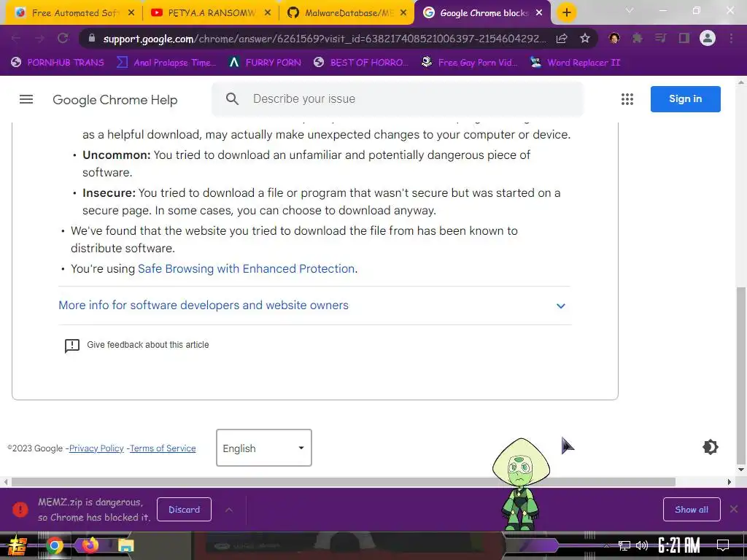Bookmark this page with the star icon

click(585, 39)
